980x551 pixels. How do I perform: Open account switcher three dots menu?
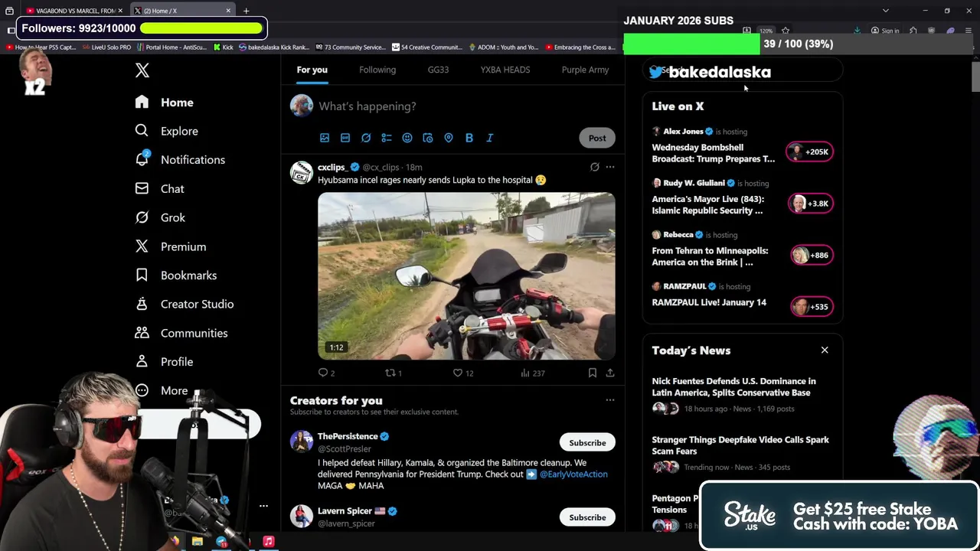click(x=263, y=506)
